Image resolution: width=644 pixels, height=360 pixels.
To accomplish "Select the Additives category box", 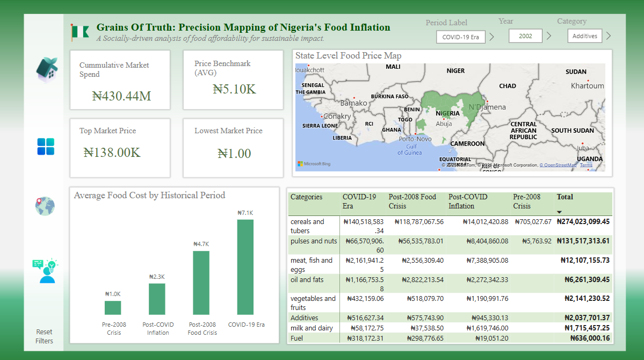I will coord(585,36).
